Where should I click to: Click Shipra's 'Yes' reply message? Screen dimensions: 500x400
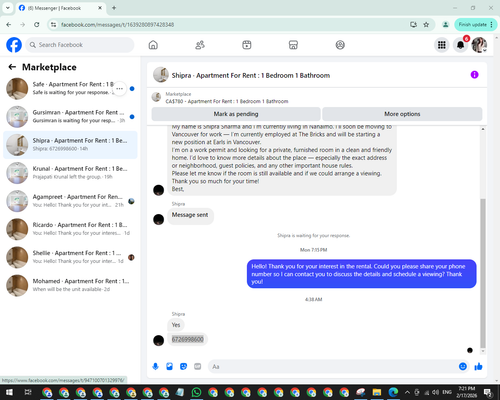[x=176, y=325]
